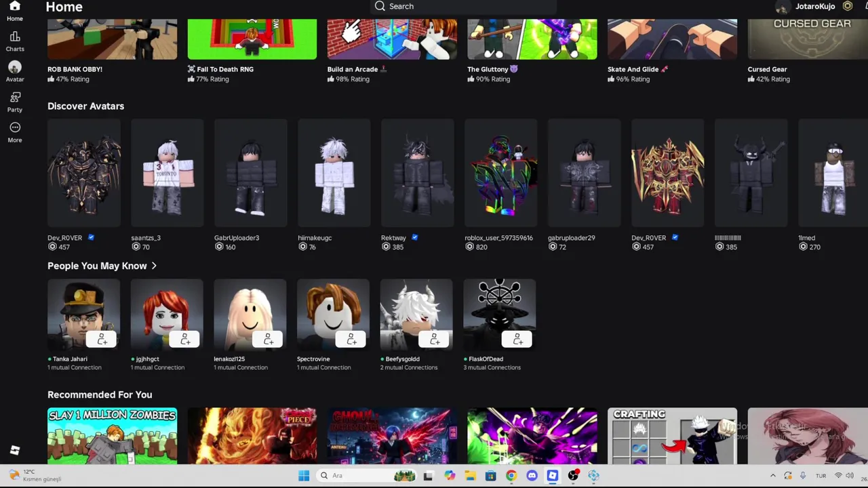This screenshot has height=488, width=868.
Task: Open JotaroKujo profile avatar icon
Action: [783, 7]
